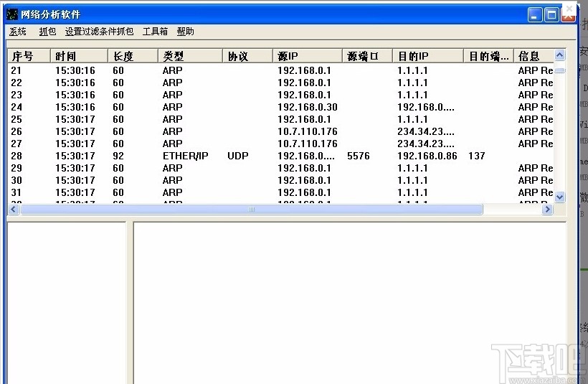This screenshot has height=384, width=588.
Task: Click the horizontal scrollbar right arrow
Action: point(548,210)
